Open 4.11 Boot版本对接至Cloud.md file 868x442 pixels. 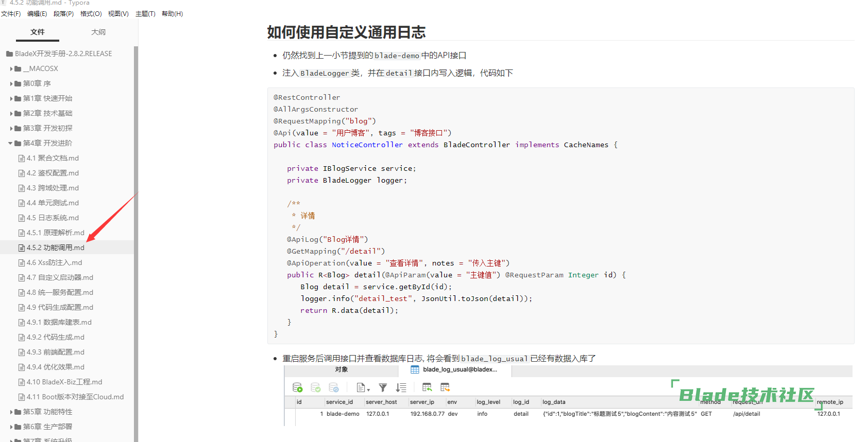tap(75, 397)
